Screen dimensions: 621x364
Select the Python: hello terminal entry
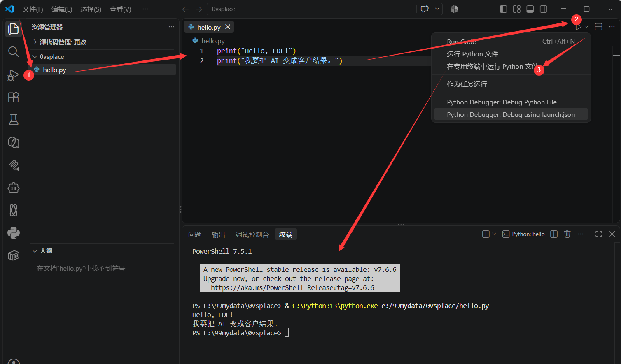pyautogui.click(x=523, y=234)
